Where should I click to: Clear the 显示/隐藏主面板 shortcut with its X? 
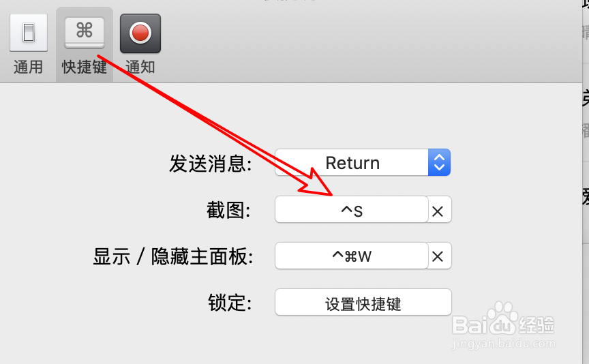click(x=438, y=257)
